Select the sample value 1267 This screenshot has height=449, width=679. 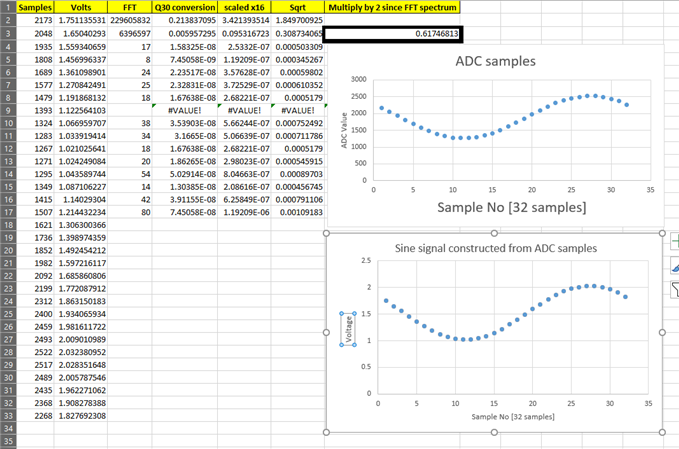35,149
